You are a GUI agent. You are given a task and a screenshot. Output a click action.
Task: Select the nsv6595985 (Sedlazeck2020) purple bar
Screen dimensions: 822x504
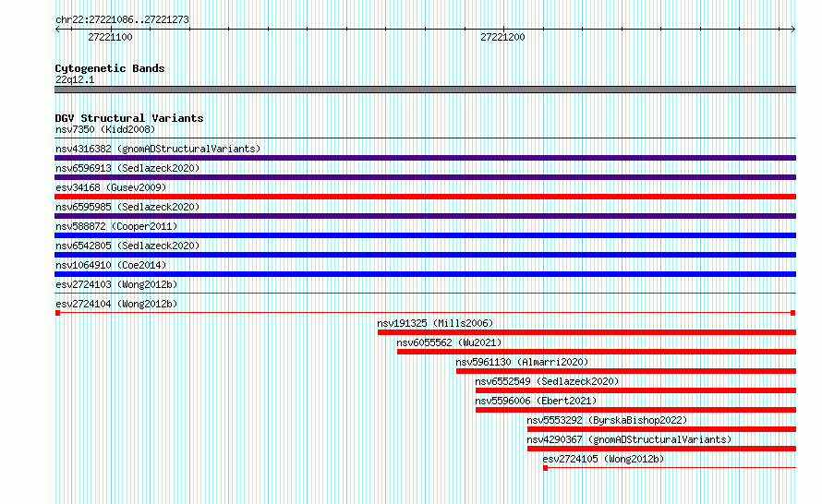click(425, 216)
